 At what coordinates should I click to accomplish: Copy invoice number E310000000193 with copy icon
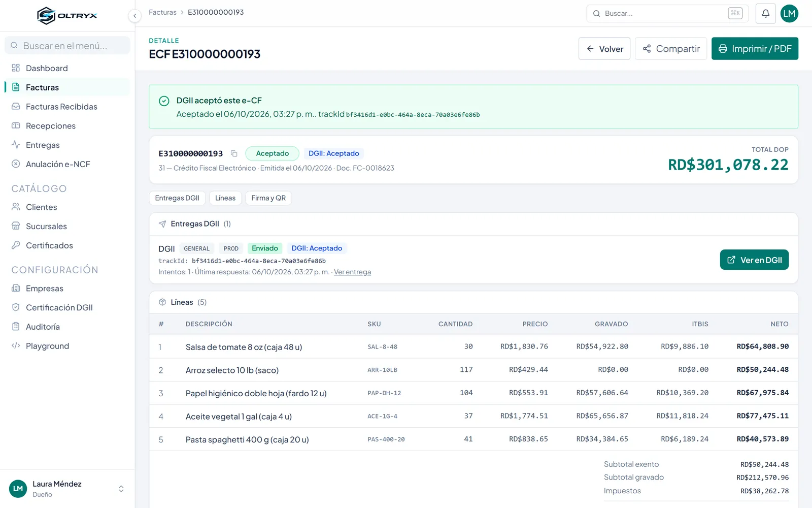(234, 153)
